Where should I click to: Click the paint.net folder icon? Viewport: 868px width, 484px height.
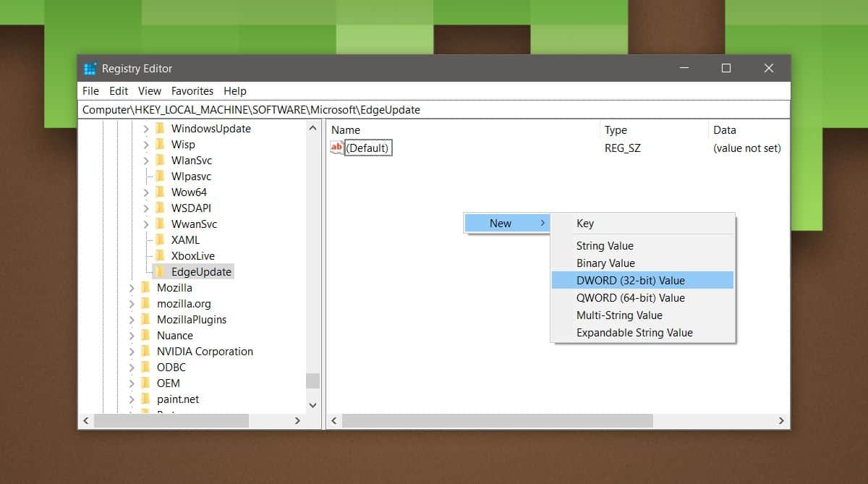[145, 399]
